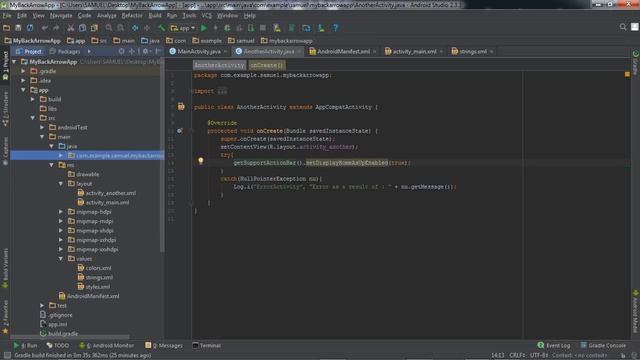The height and width of the screenshot is (360, 640).
Task: Click the class gutter icon beside AnotherActivity
Action: [x=181, y=107]
